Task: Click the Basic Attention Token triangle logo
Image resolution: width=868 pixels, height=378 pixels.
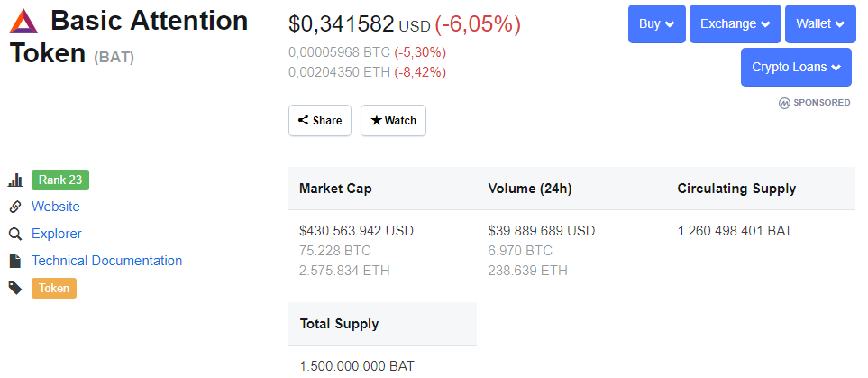Action: 23,22
